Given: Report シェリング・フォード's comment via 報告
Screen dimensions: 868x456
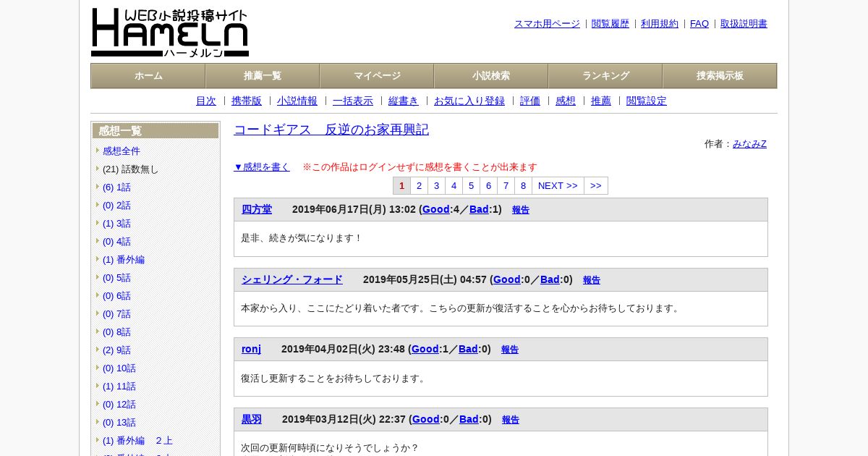Looking at the screenshot, I should [x=592, y=280].
